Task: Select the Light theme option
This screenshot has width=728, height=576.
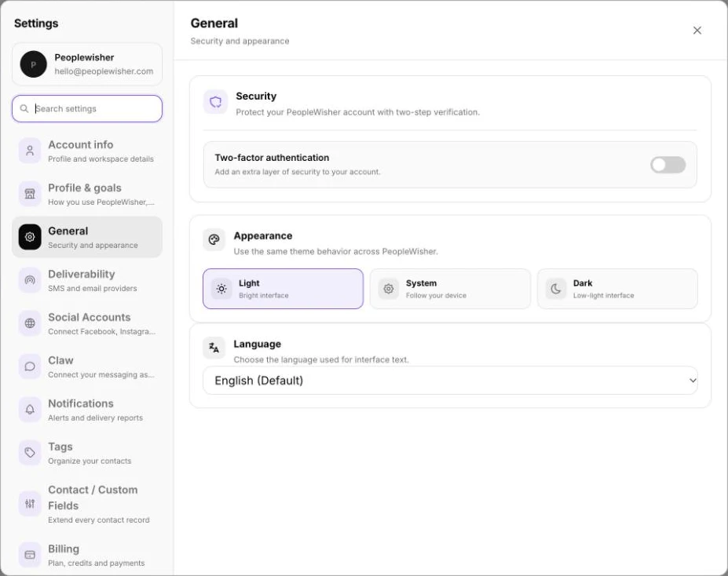Action: (283, 289)
